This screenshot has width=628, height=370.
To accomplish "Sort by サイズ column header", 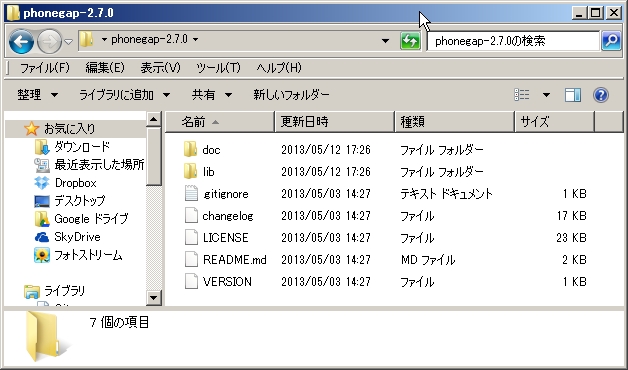I will pos(554,122).
